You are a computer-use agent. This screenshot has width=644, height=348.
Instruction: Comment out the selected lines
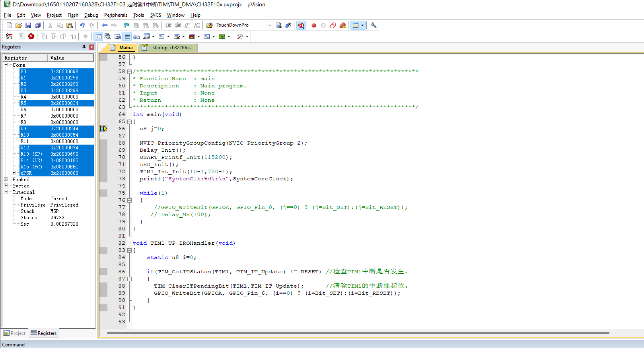(x=187, y=25)
